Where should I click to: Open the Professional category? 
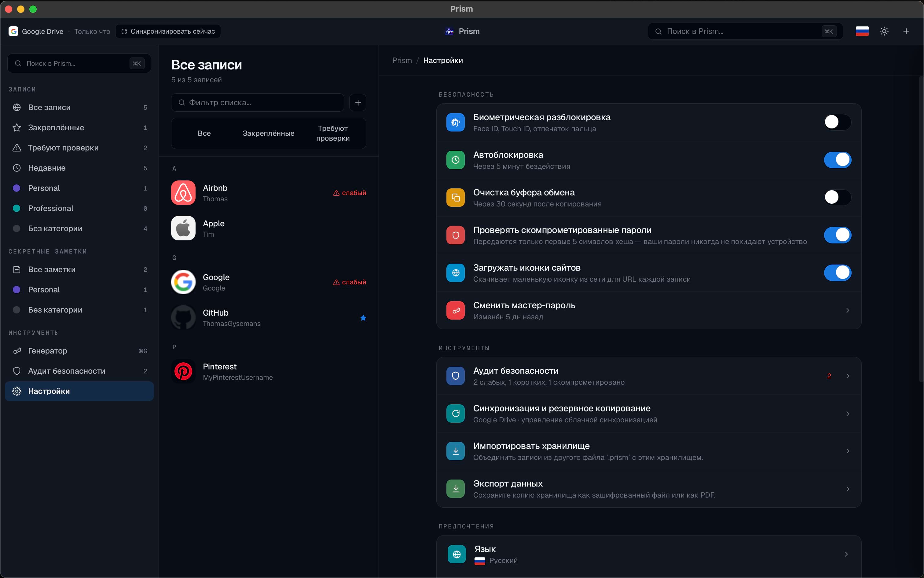point(79,208)
